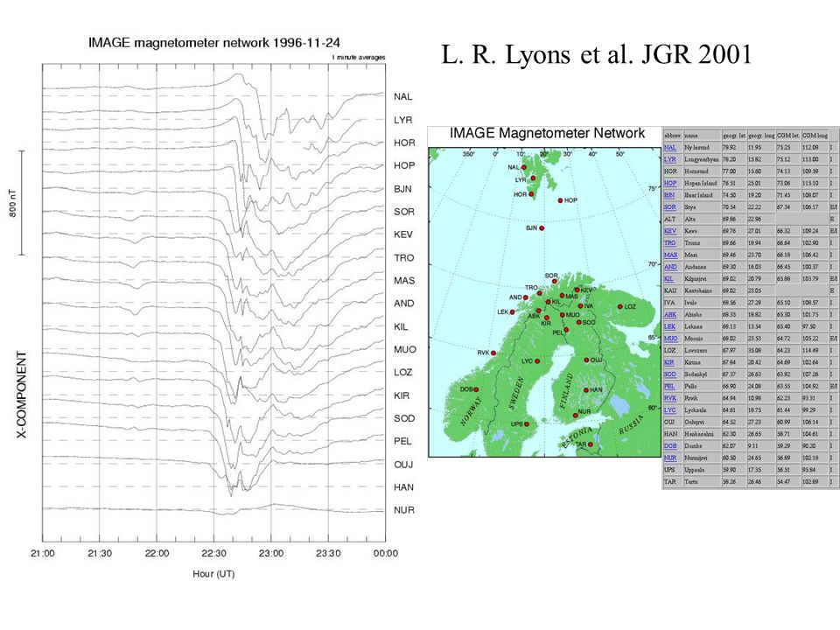Click the '22:30' time axis tick label
This screenshot has height=630, width=840.
pos(213,553)
